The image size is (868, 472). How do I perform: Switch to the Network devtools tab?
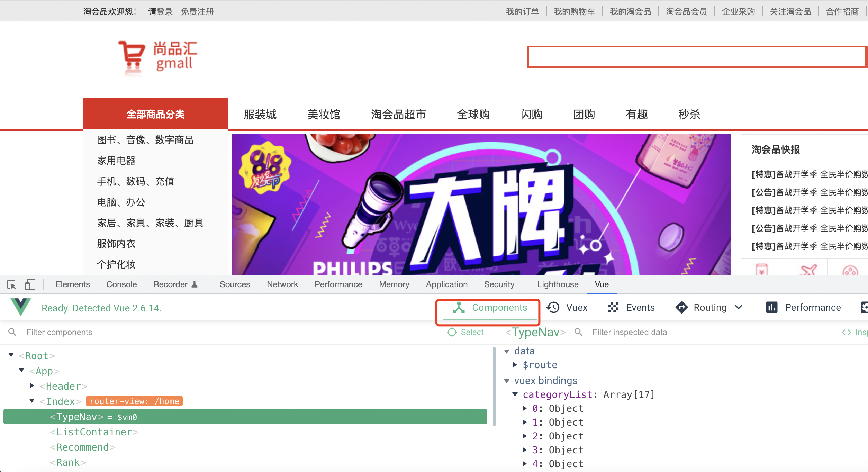282,284
